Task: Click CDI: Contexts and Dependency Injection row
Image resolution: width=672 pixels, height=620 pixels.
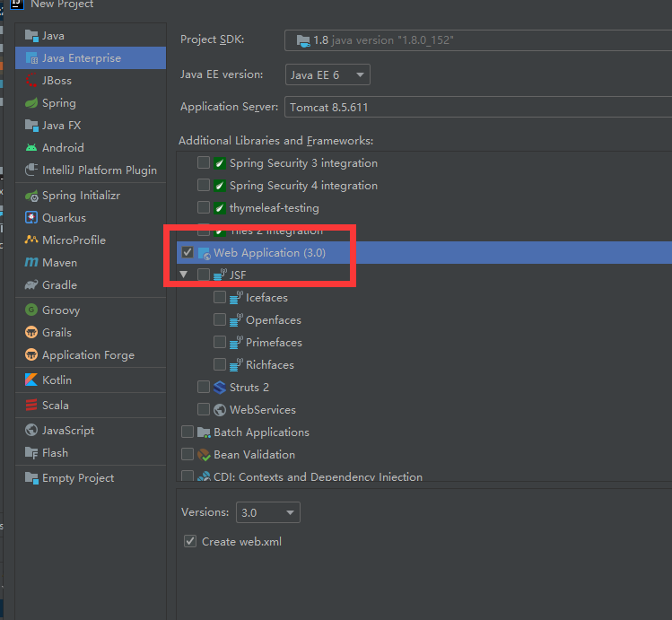Action: [x=424, y=476]
